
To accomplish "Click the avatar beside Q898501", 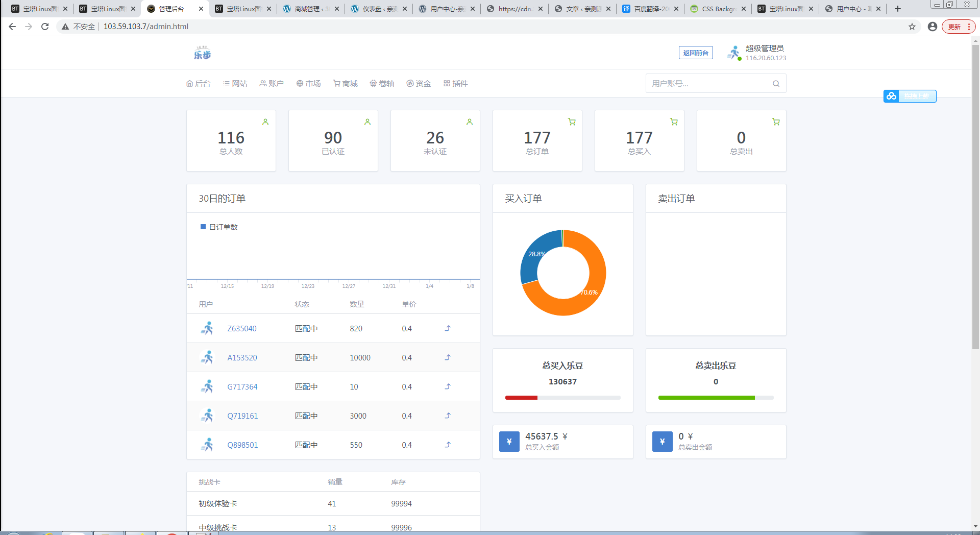I will click(x=207, y=445).
